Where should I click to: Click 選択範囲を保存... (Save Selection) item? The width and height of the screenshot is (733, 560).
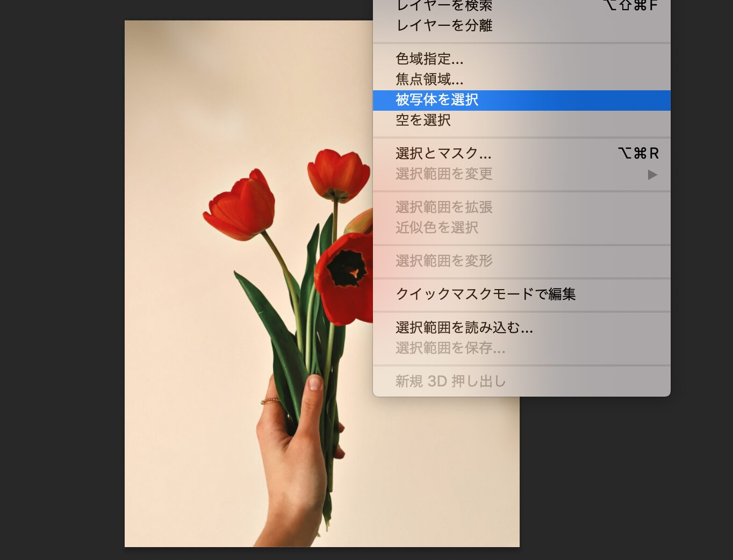[450, 348]
